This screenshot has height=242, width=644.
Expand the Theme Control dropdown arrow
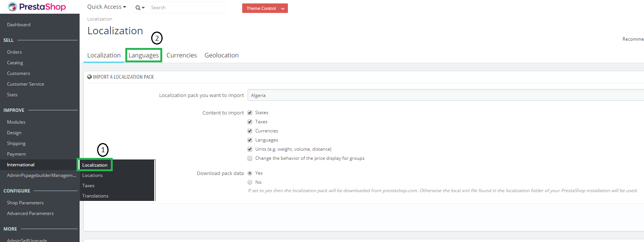(283, 8)
